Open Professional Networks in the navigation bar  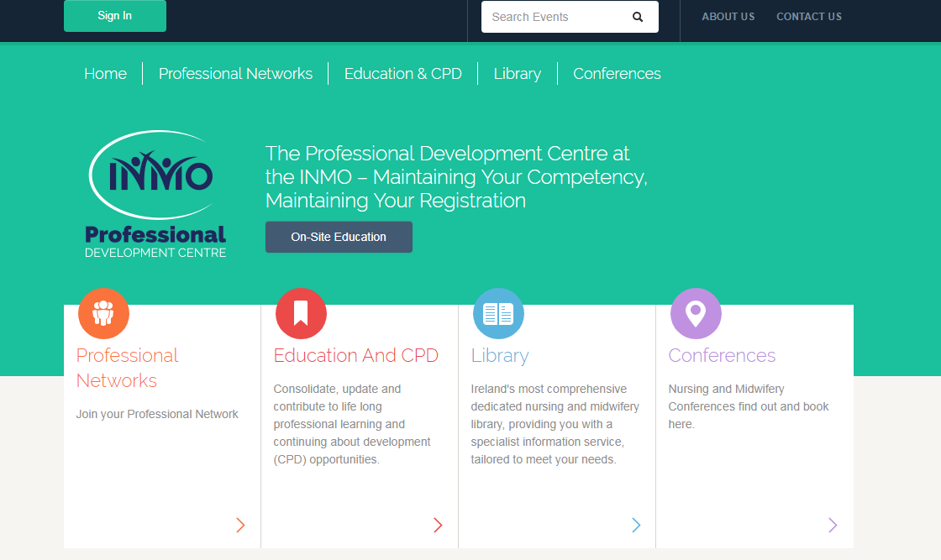click(235, 74)
